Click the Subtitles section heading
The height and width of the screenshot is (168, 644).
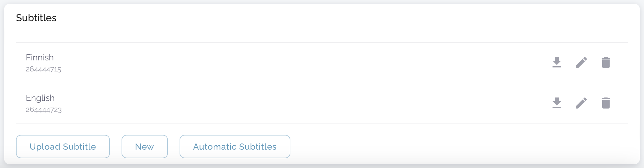[x=36, y=18]
